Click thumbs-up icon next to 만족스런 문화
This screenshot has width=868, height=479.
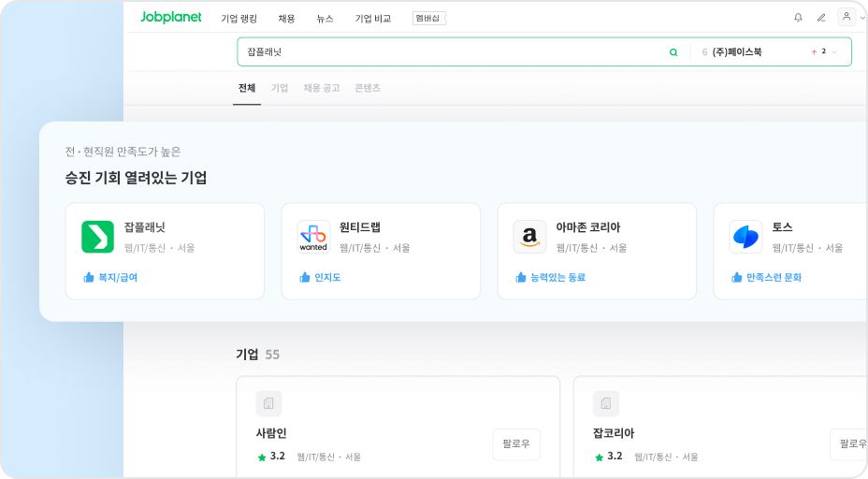tap(737, 278)
